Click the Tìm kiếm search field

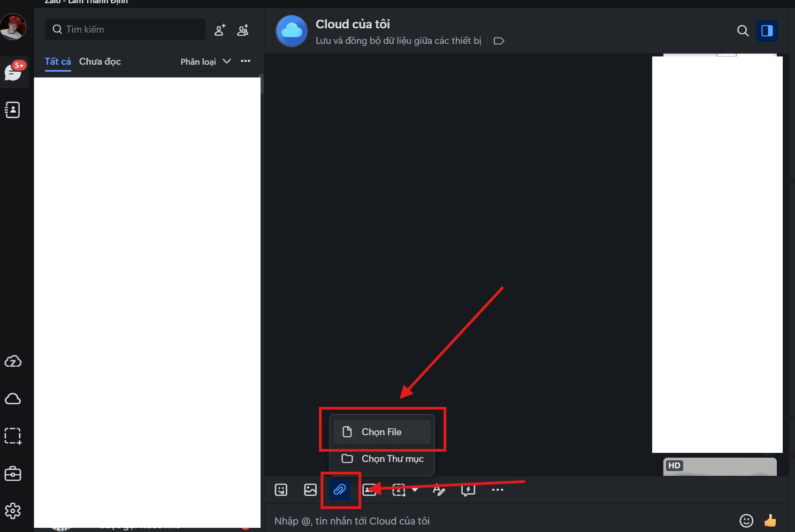point(125,29)
